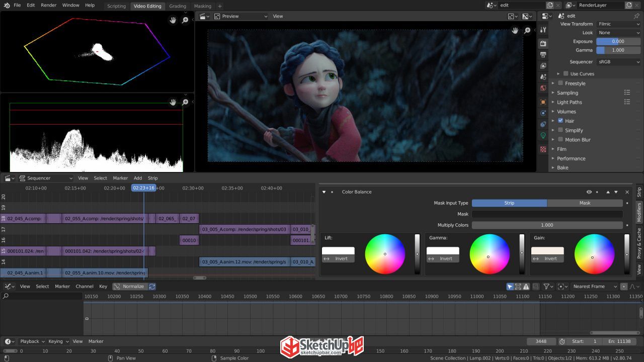
Task: Click the zoom magnifier in histogram view
Action: [185, 102]
